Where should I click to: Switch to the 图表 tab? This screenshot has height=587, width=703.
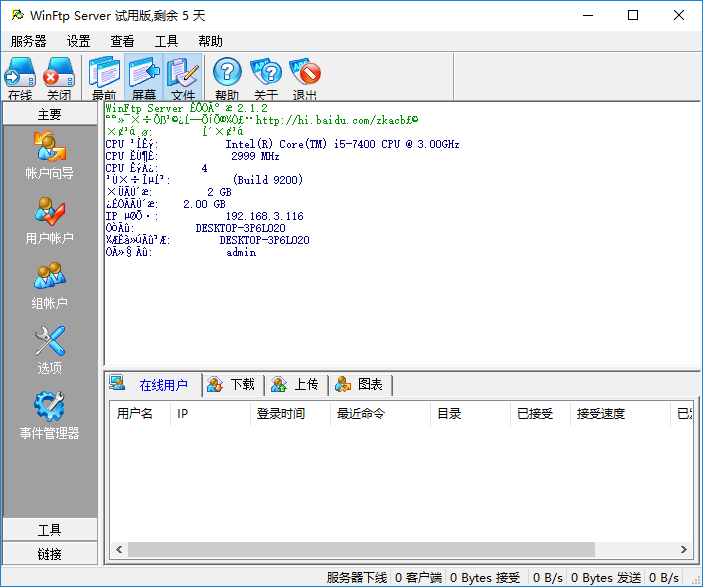pyautogui.click(x=361, y=385)
